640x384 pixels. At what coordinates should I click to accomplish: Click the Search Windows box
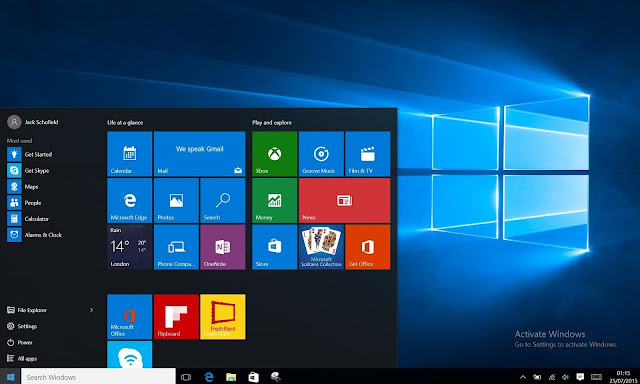pos(98,377)
